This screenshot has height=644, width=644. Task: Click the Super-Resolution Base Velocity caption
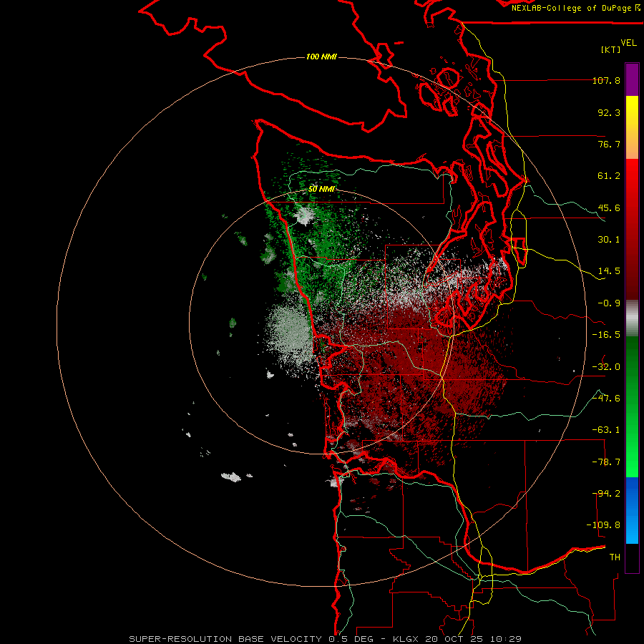coord(326,639)
